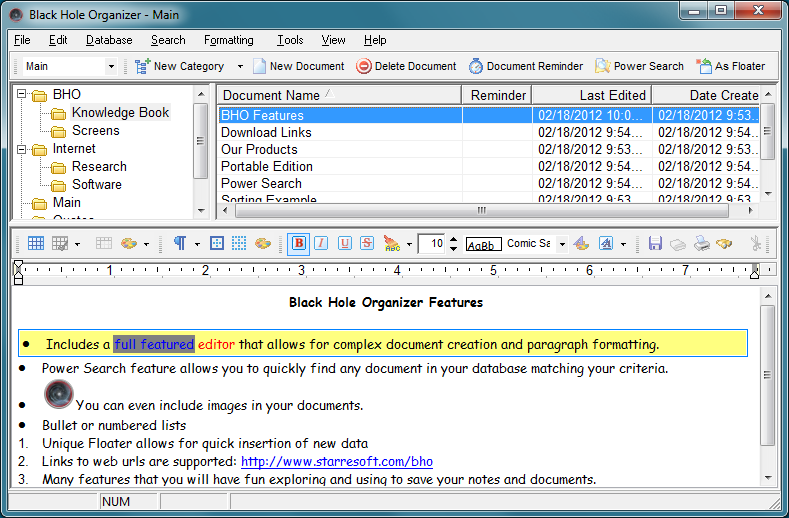
Task: Collapse the Internet tree node
Action: [21, 149]
